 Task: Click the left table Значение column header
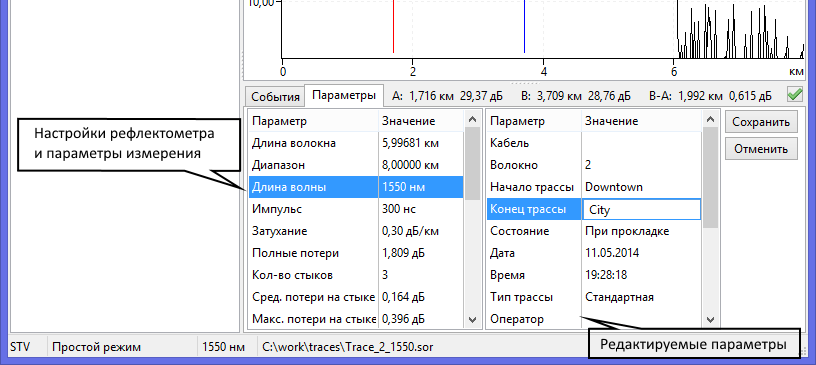tap(421, 121)
